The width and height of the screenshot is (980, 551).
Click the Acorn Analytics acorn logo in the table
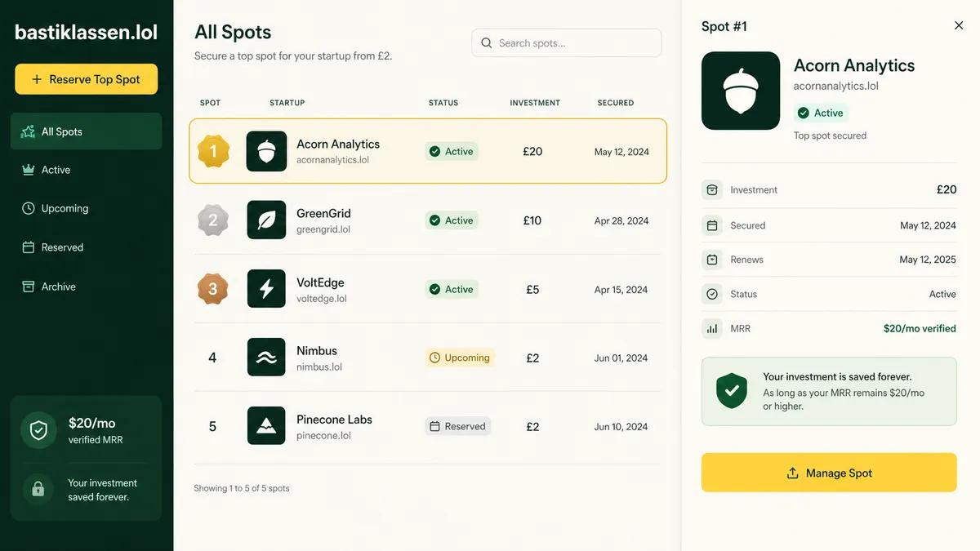pyautogui.click(x=266, y=151)
